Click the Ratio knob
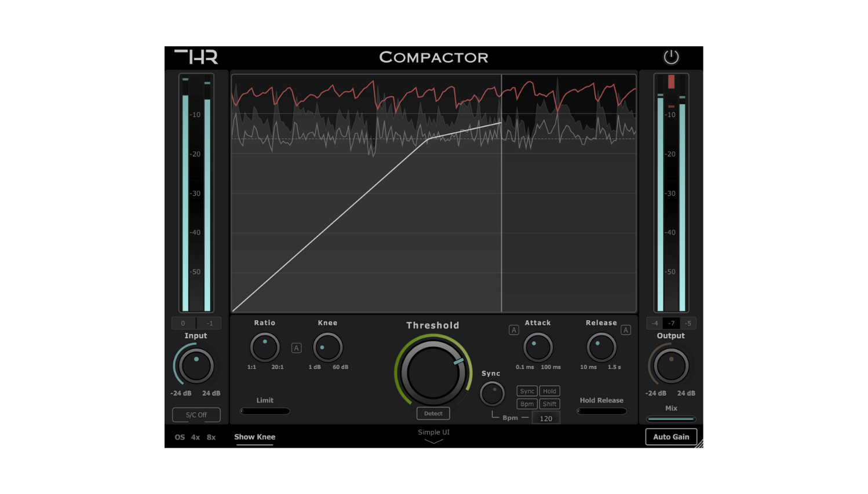868x494 pixels. [x=265, y=347]
